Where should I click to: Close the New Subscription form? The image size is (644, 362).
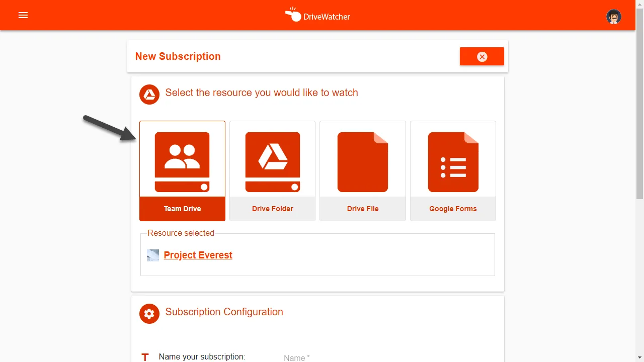click(x=481, y=56)
